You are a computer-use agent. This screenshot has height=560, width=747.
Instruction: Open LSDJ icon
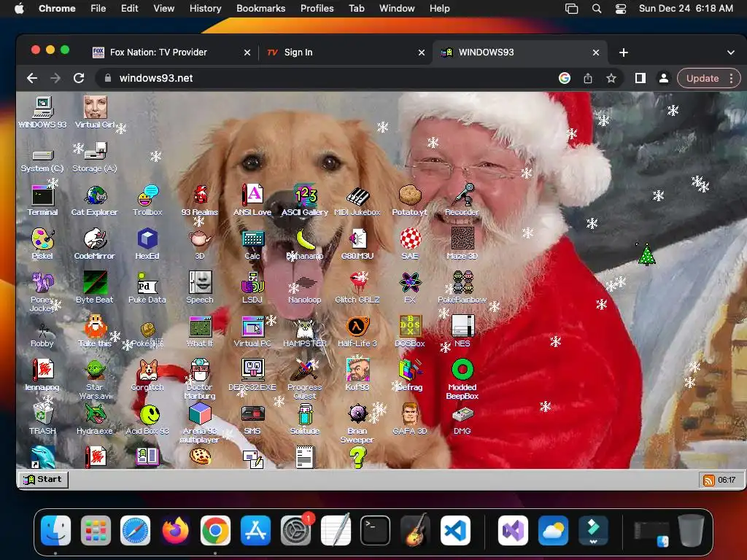coord(252,287)
